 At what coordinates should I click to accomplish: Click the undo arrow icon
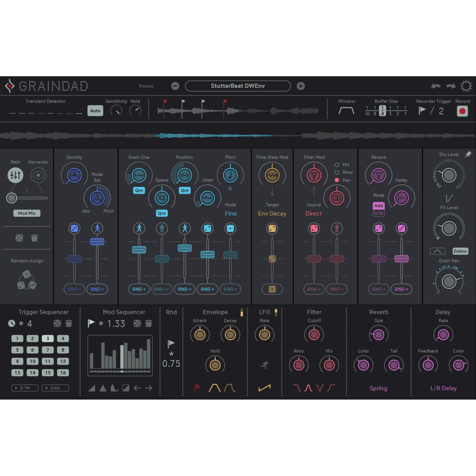pyautogui.click(x=436, y=86)
